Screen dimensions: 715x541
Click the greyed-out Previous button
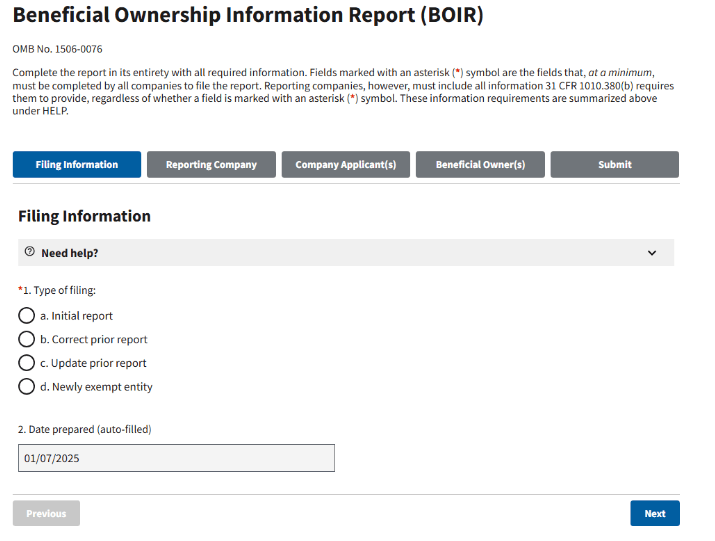[x=46, y=513]
